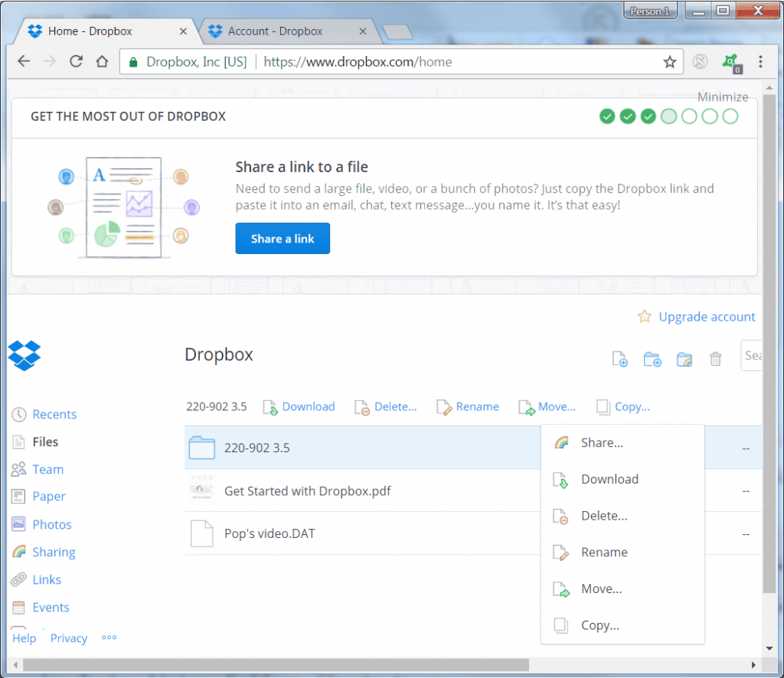
Task: Choose Move... in the context menu
Action: [x=622, y=588]
